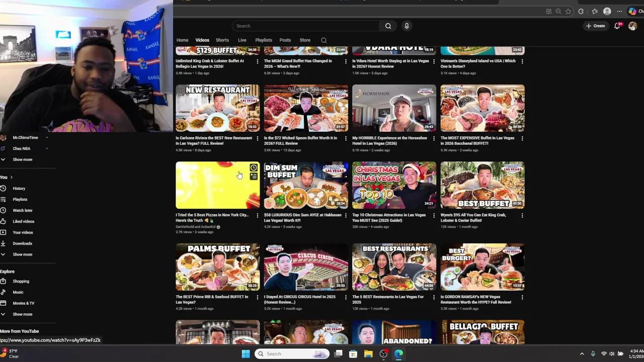Screen dimensions: 644x362
Task: Open Your videos in the sidebar
Action: click(23, 232)
